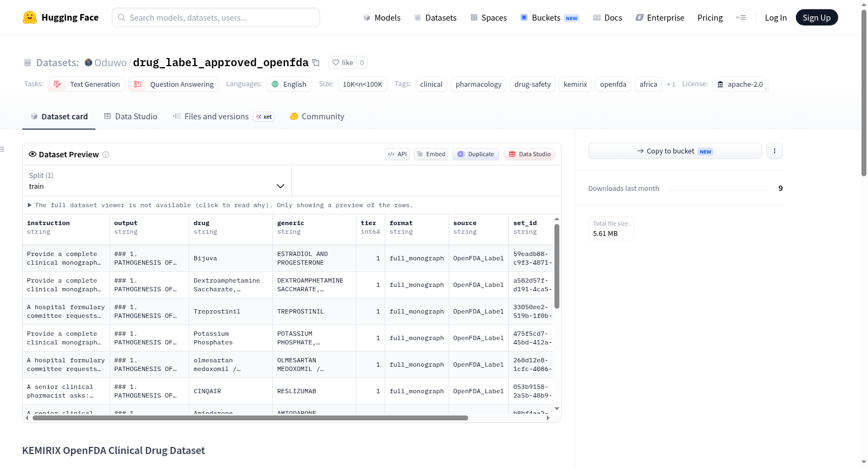Open Datasets in the top navigation
This screenshot has width=868, height=467.
(435, 17)
